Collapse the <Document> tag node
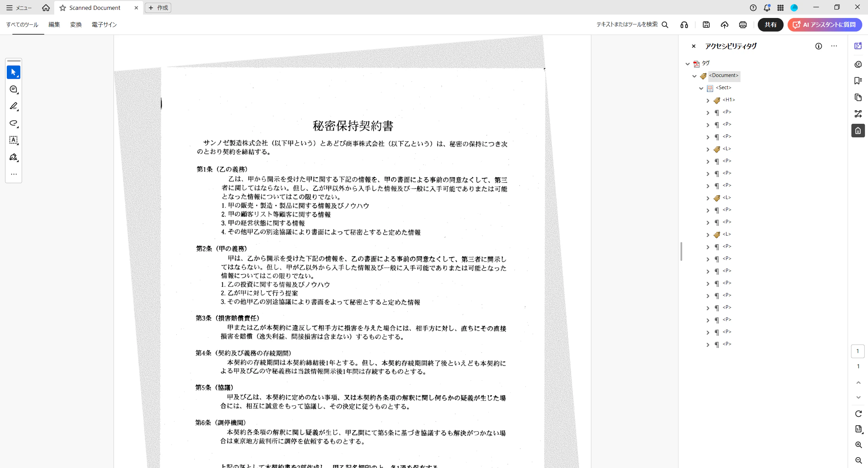The width and height of the screenshot is (868, 468). click(x=694, y=76)
